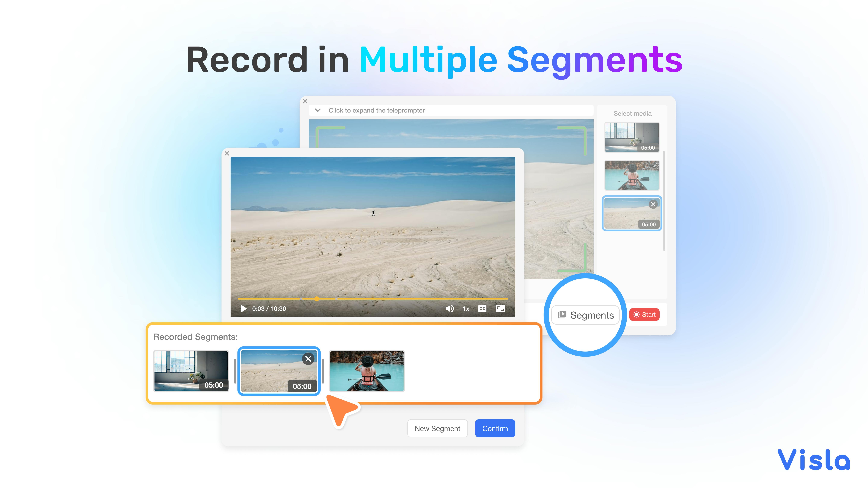Click the Select media heading
This screenshot has height=488, width=868.
[632, 114]
